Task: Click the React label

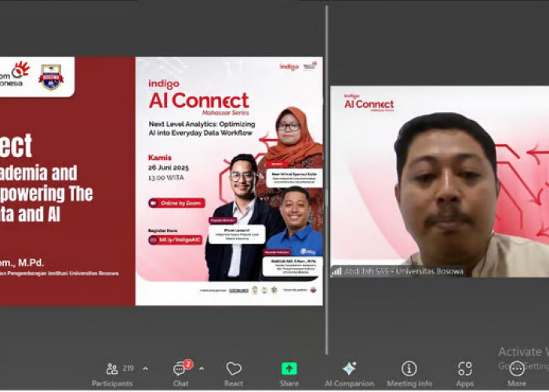Action: 234,383
